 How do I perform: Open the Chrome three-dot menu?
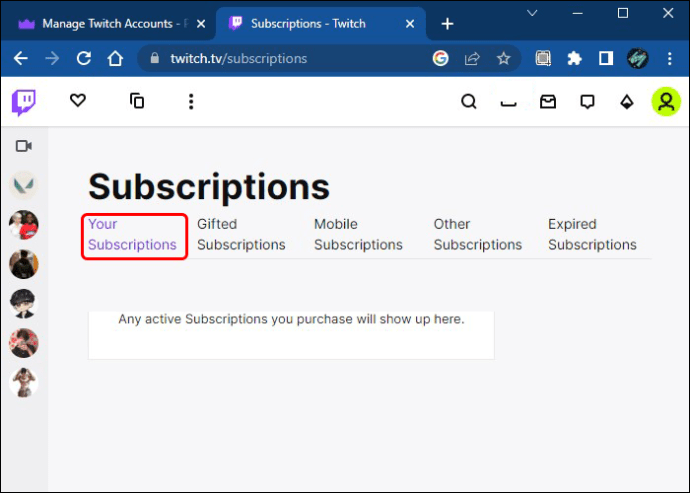[669, 58]
